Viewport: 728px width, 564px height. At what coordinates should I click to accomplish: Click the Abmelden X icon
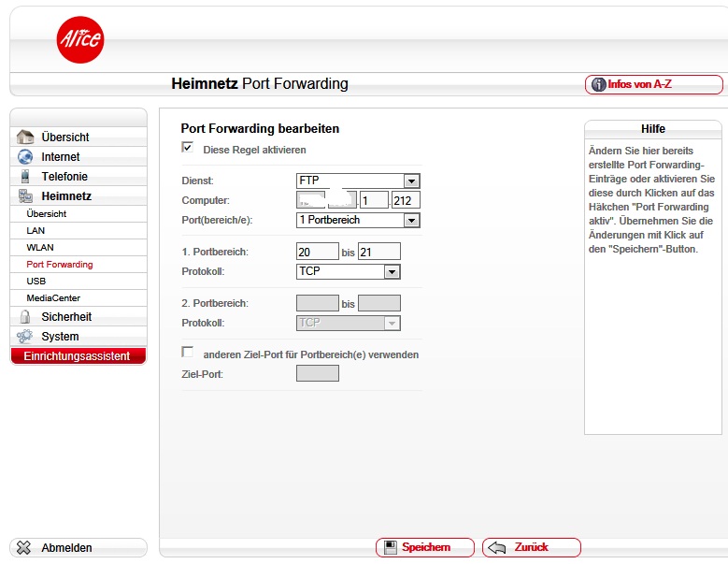[24, 548]
